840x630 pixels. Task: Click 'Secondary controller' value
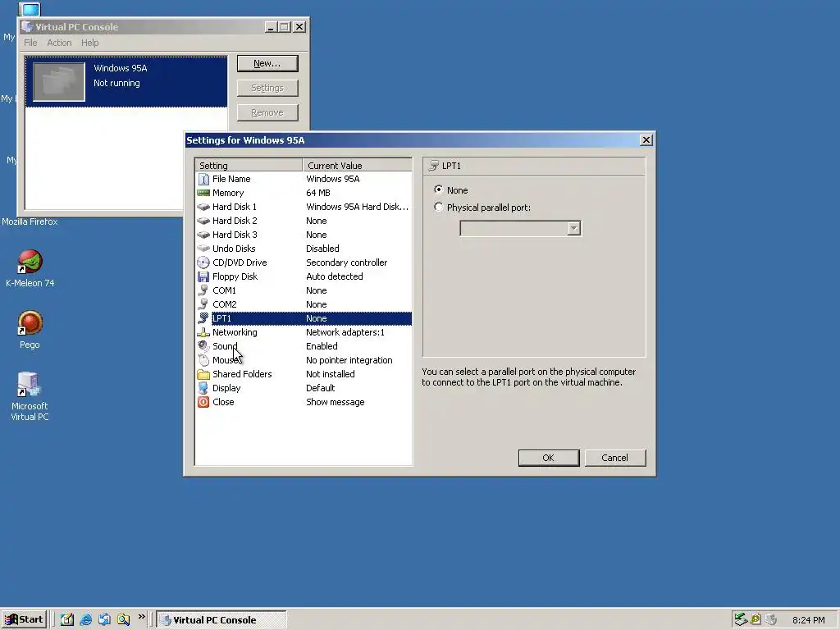347,262
